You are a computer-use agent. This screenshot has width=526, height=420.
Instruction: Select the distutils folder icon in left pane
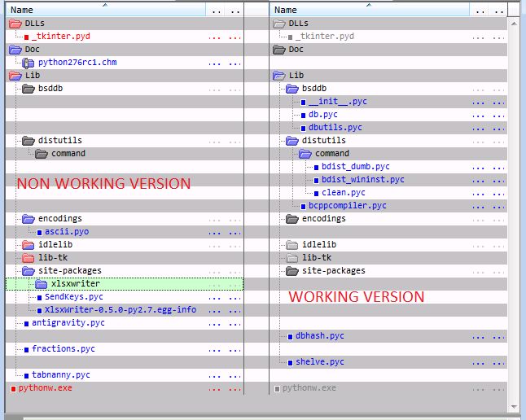point(28,141)
